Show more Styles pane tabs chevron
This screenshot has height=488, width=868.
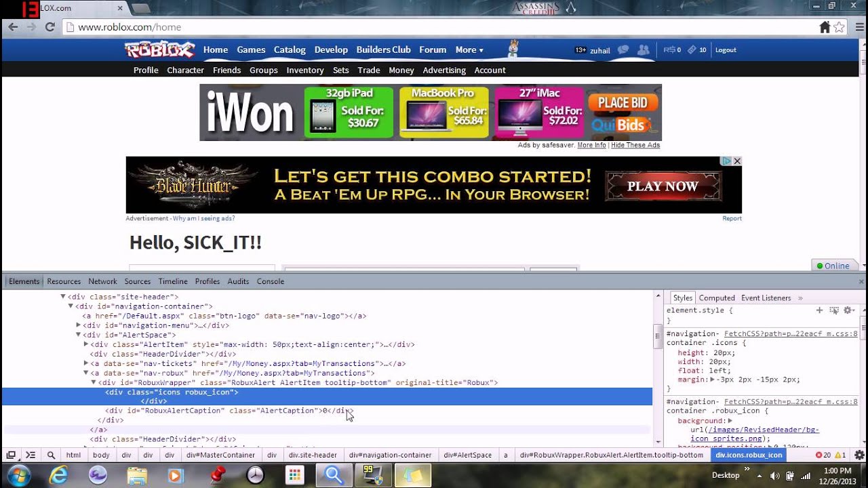[800, 298]
